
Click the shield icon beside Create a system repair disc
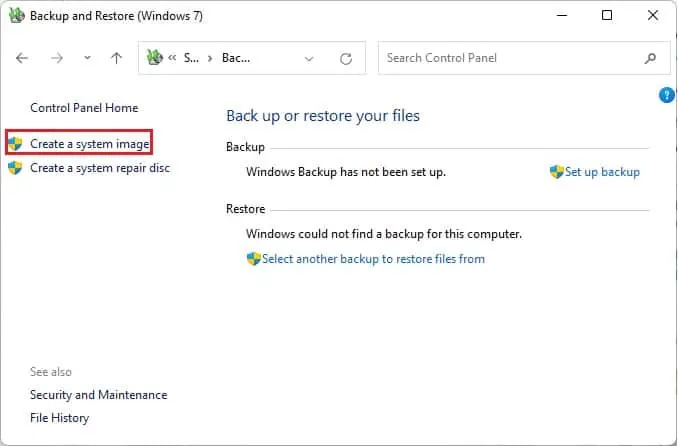pyautogui.click(x=15, y=168)
